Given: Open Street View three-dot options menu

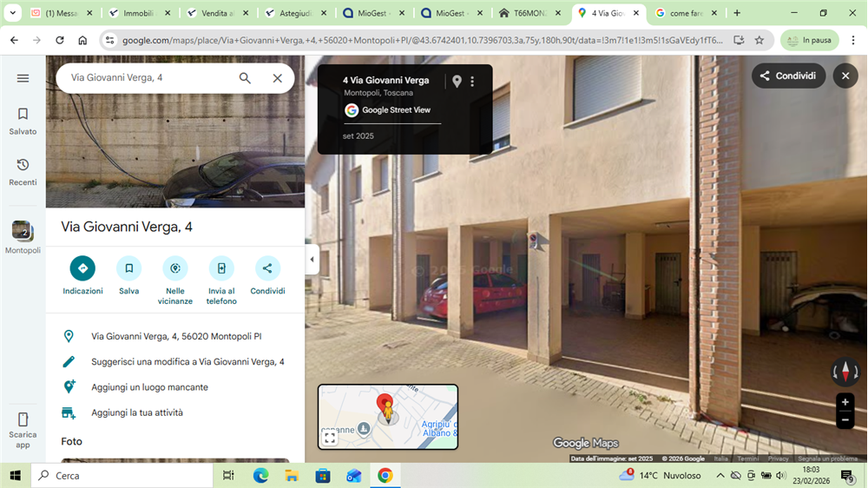Looking at the screenshot, I should [472, 82].
